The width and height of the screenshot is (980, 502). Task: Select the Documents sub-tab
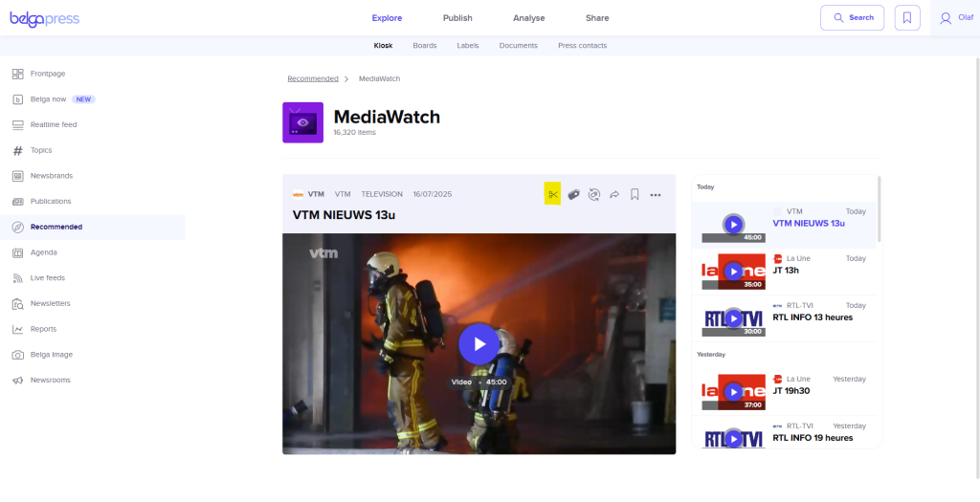pos(518,46)
